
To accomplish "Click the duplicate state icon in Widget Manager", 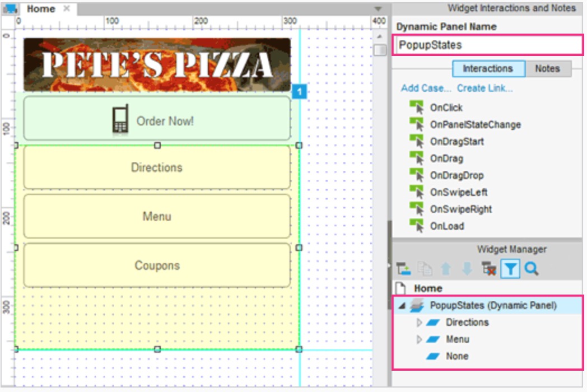I will point(425,269).
